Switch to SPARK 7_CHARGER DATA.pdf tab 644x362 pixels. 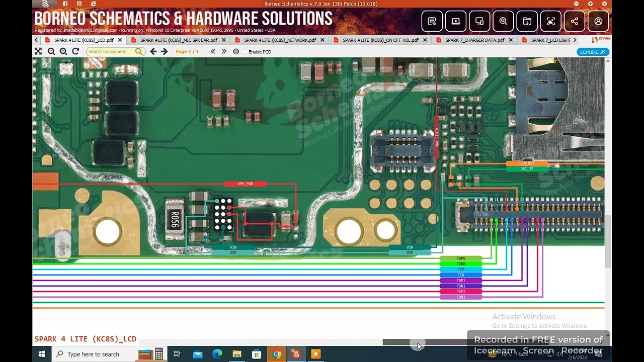(x=475, y=40)
